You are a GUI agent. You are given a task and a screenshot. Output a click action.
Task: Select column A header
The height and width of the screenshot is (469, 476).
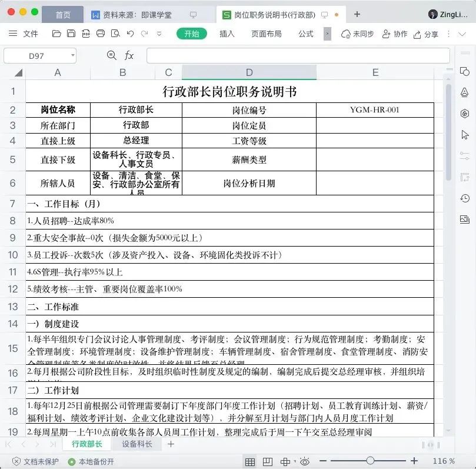click(x=58, y=72)
